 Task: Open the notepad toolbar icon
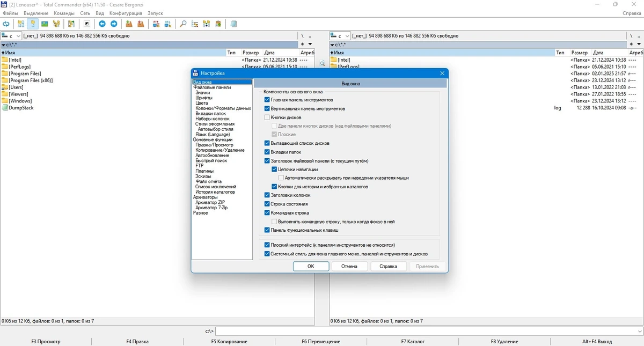coord(233,24)
